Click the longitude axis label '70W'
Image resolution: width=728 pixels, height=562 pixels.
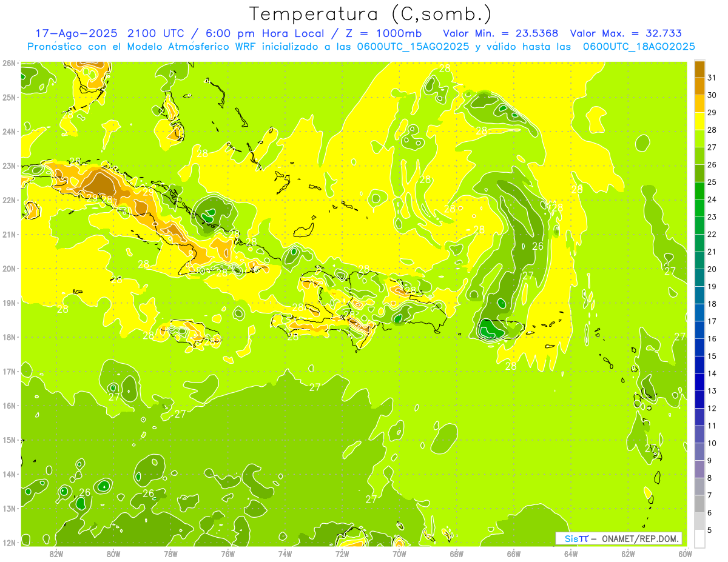tap(399, 554)
